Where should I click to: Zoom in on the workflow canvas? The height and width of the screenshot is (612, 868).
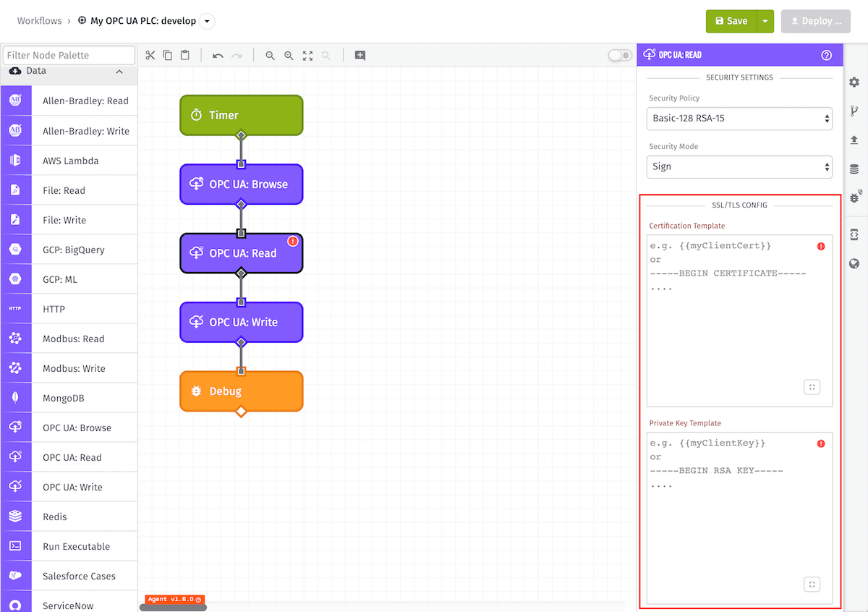tap(289, 56)
